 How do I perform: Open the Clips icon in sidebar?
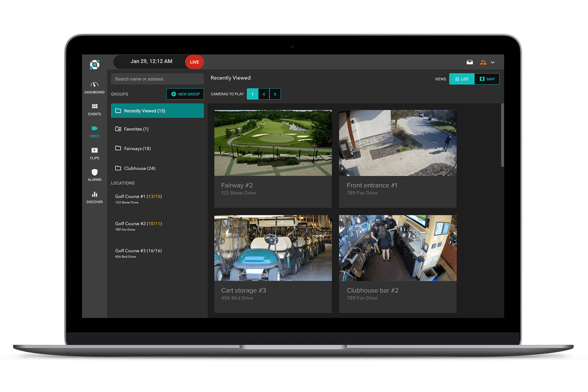pyautogui.click(x=95, y=150)
